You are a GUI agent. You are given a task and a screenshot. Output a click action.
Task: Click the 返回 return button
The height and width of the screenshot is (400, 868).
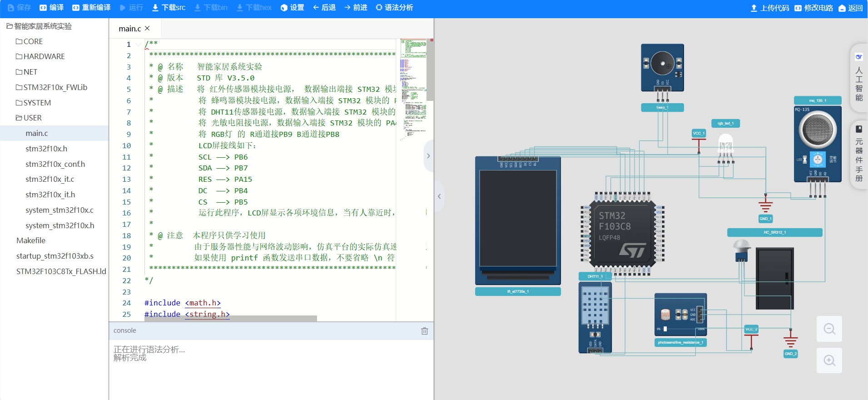pyautogui.click(x=850, y=8)
